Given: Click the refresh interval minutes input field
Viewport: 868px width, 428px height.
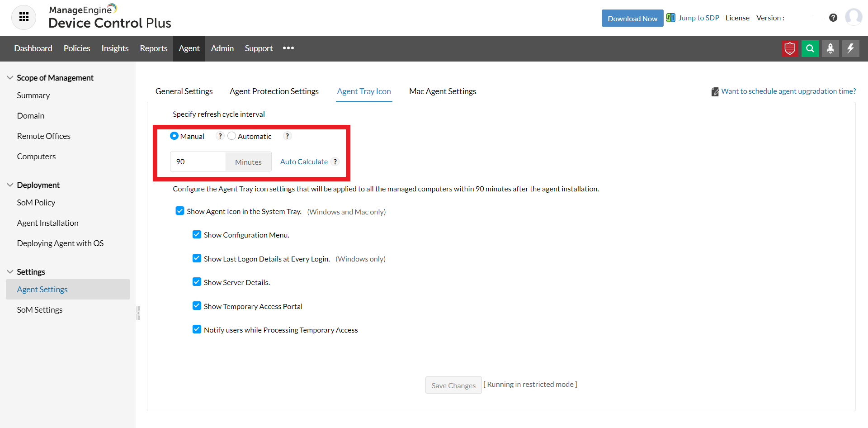Looking at the screenshot, I should pos(198,162).
